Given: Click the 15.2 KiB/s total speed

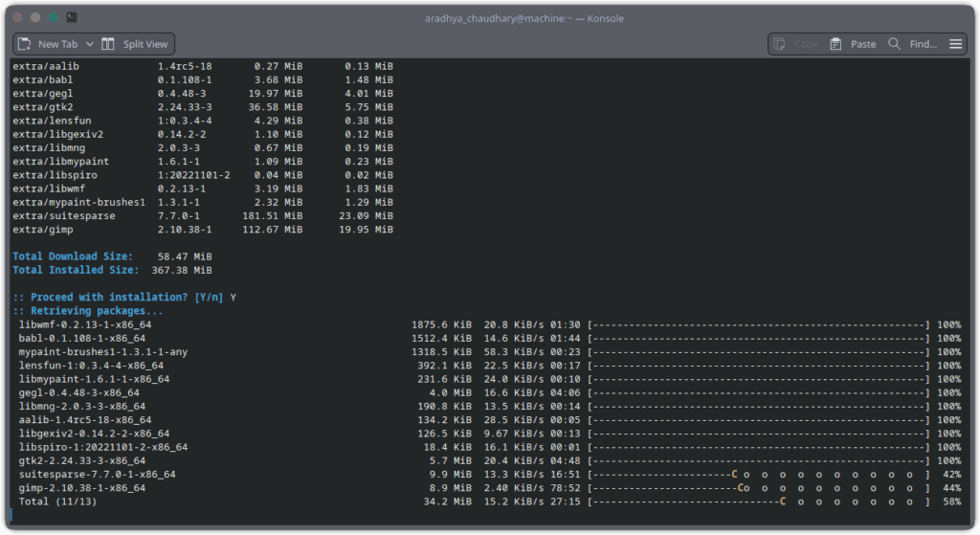Looking at the screenshot, I should tap(514, 502).
